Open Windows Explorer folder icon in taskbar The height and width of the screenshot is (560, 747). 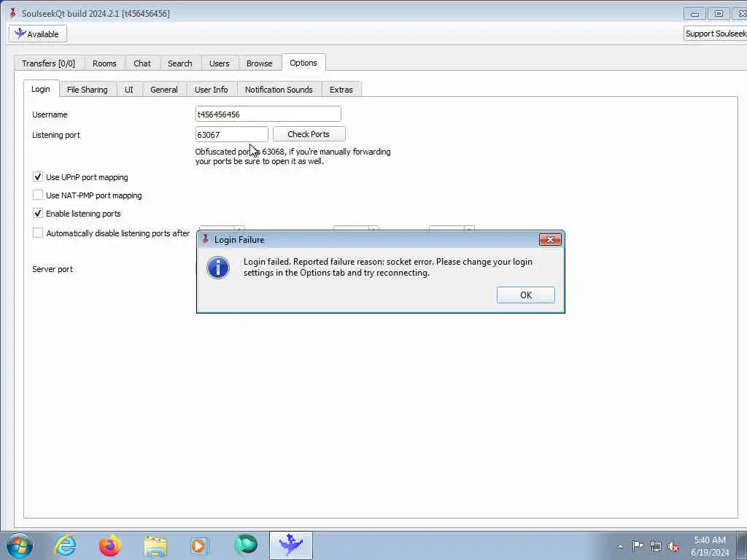[155, 546]
